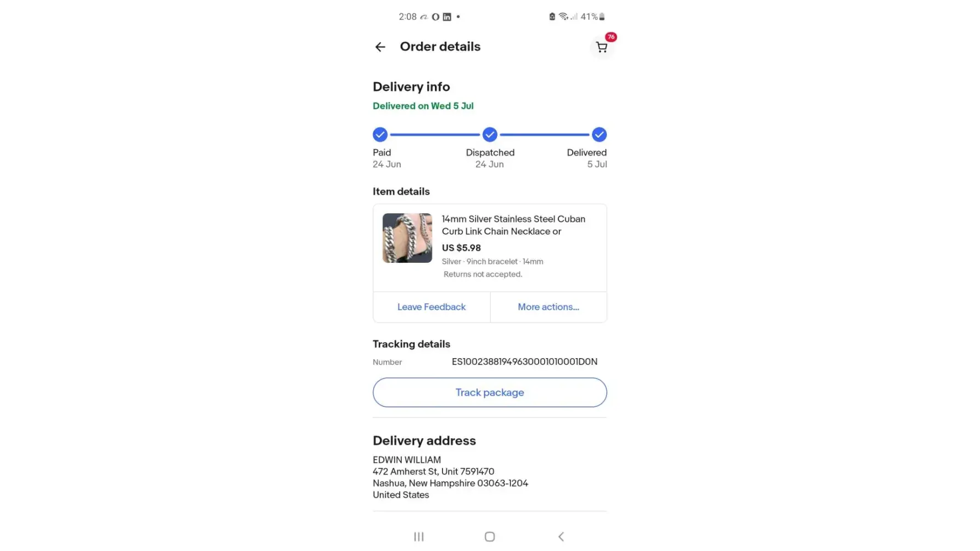Open the shopping cart icon
Image resolution: width=980 pixels, height=551 pixels.
601,47
